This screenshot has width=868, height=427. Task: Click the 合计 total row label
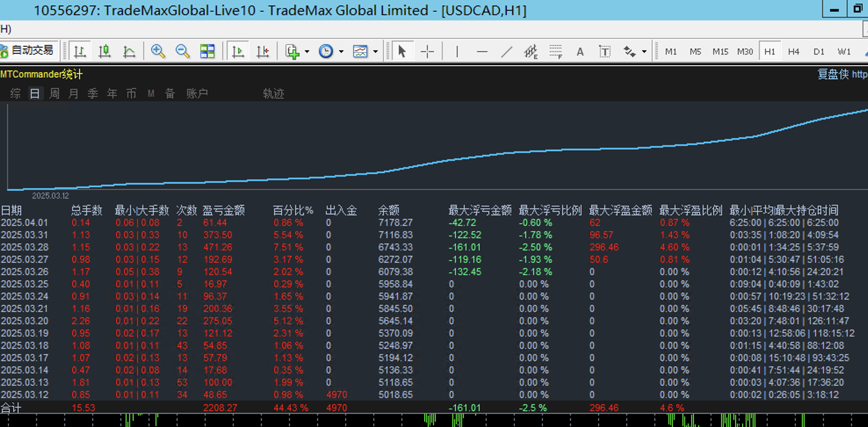point(11,408)
